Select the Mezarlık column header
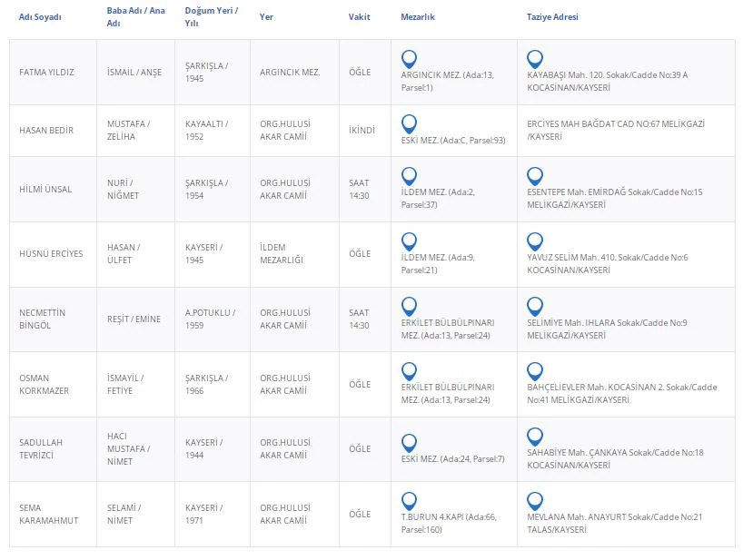This screenshot has height=560, width=743. (x=418, y=17)
